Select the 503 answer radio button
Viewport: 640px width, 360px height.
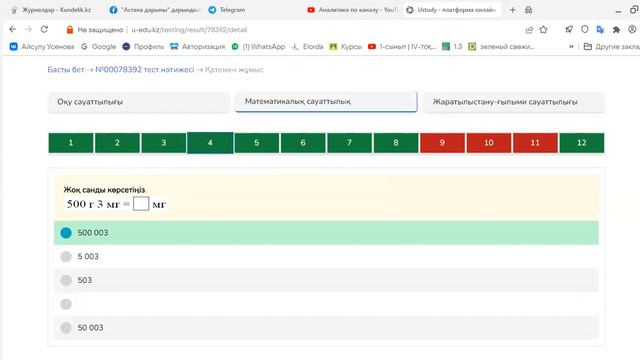pyautogui.click(x=66, y=280)
